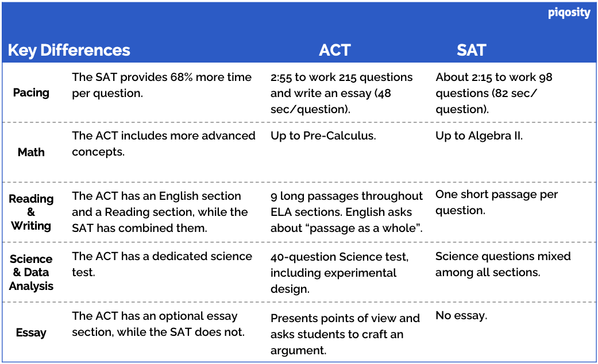The width and height of the screenshot is (598, 364).
Task: Click the Math row label
Action: coord(31,152)
